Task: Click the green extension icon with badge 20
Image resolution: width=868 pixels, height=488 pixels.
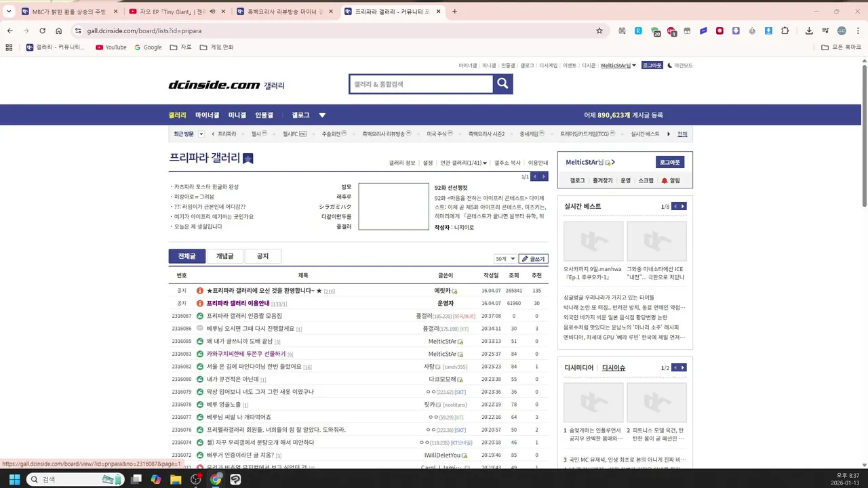Action: click(655, 31)
